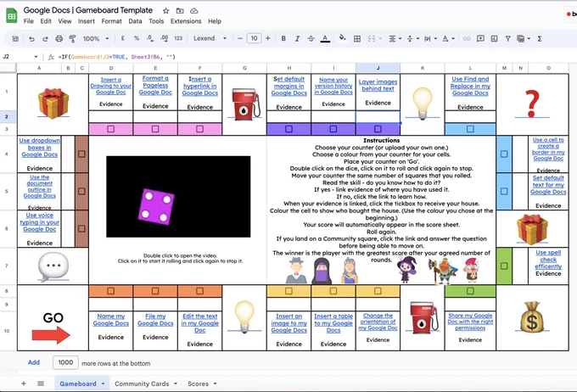Open the functions sigma icon
This screenshot has height=392, width=577.
(x=540, y=38)
